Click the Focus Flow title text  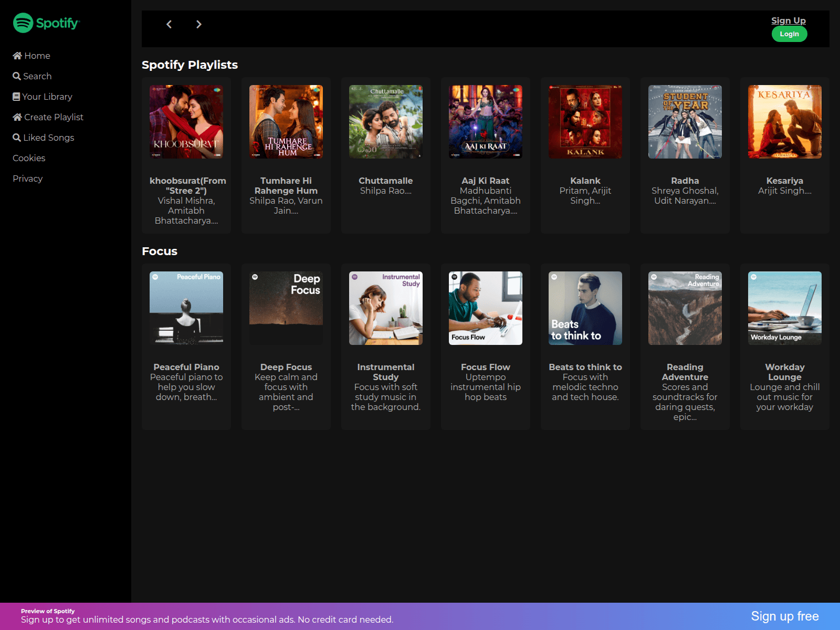(x=486, y=367)
